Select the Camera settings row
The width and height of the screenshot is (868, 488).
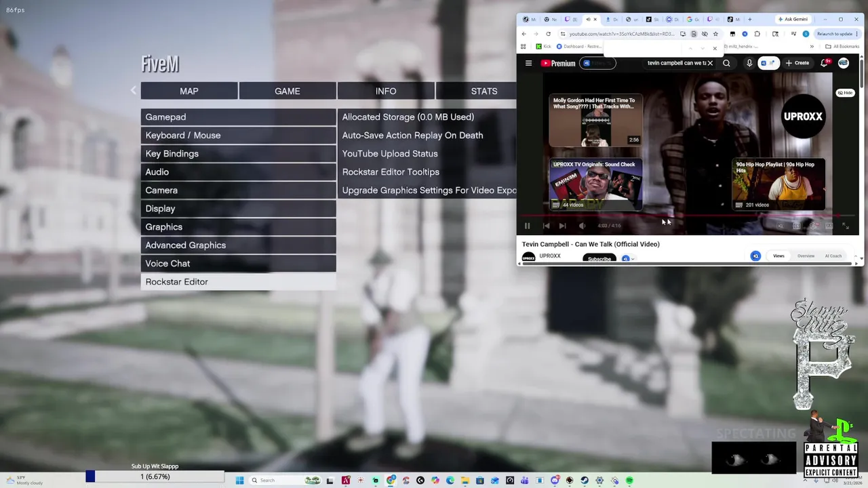click(238, 190)
